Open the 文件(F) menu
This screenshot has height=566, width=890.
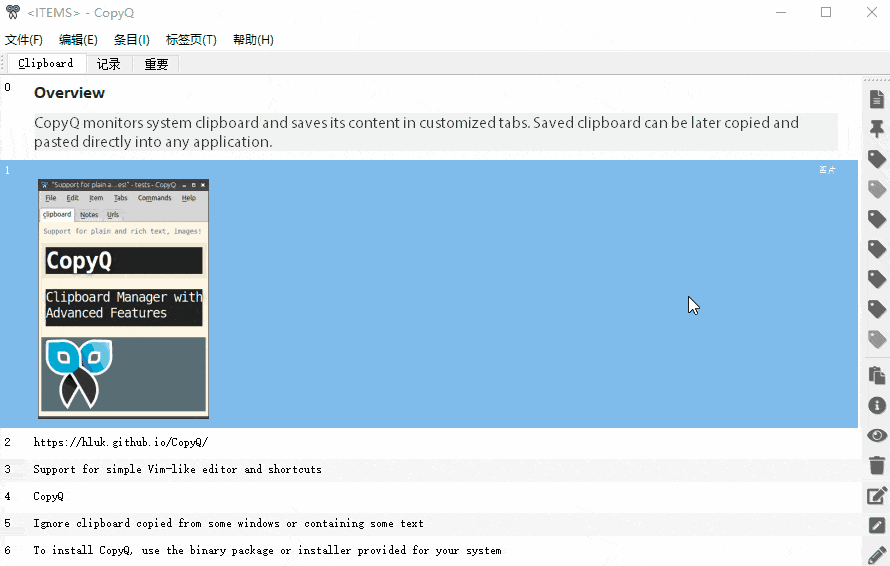pos(24,40)
